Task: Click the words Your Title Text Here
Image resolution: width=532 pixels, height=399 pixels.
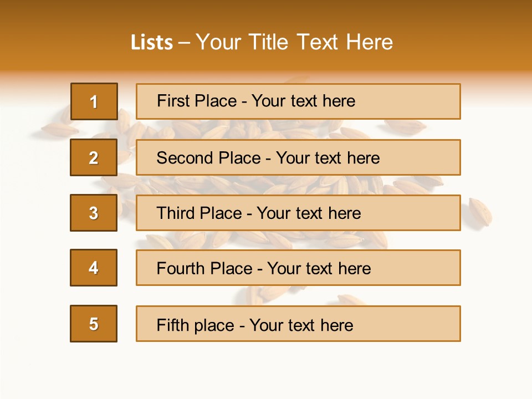Action: coord(294,42)
